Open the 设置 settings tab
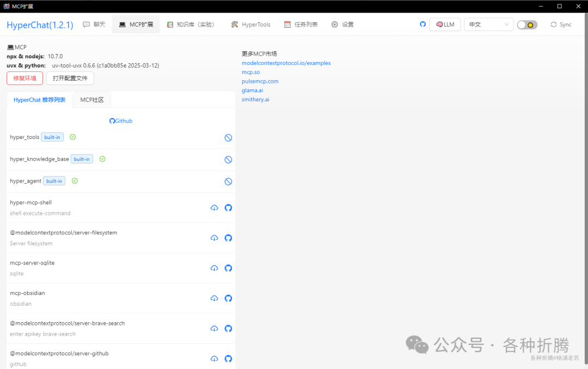 tap(342, 25)
